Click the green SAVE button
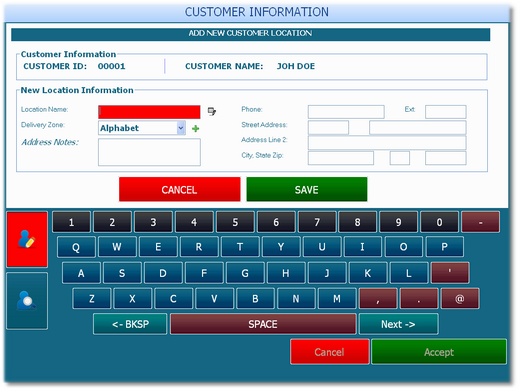Screen dimensions: 520x392 (307, 189)
